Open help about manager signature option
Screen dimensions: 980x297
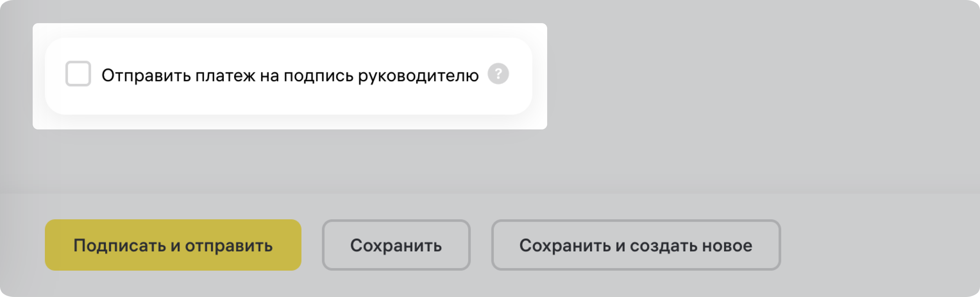[498, 74]
